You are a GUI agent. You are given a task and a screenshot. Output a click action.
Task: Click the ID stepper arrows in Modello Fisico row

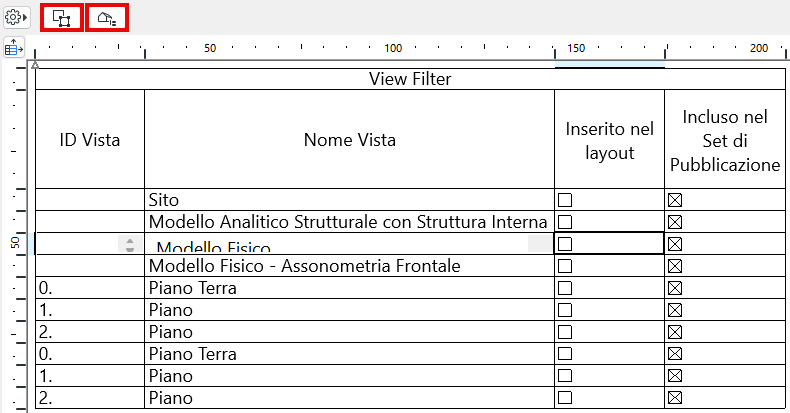click(129, 244)
